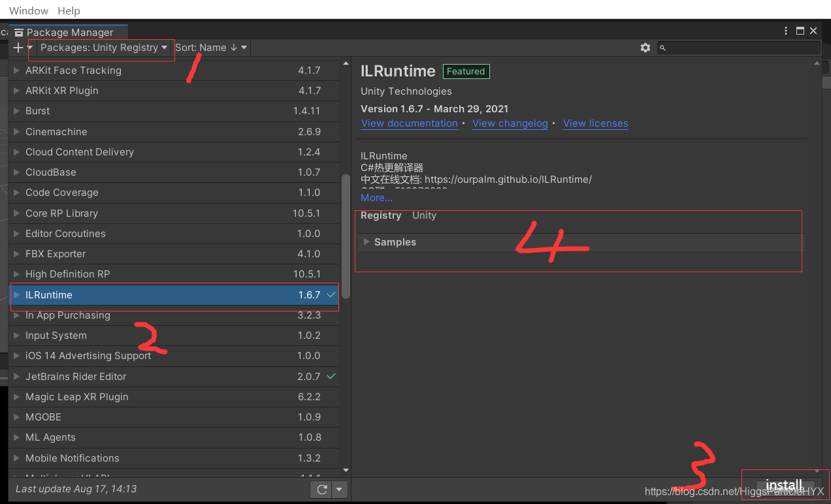Image resolution: width=831 pixels, height=504 pixels.
Task: Click package list scroll down arrow
Action: tap(346, 470)
